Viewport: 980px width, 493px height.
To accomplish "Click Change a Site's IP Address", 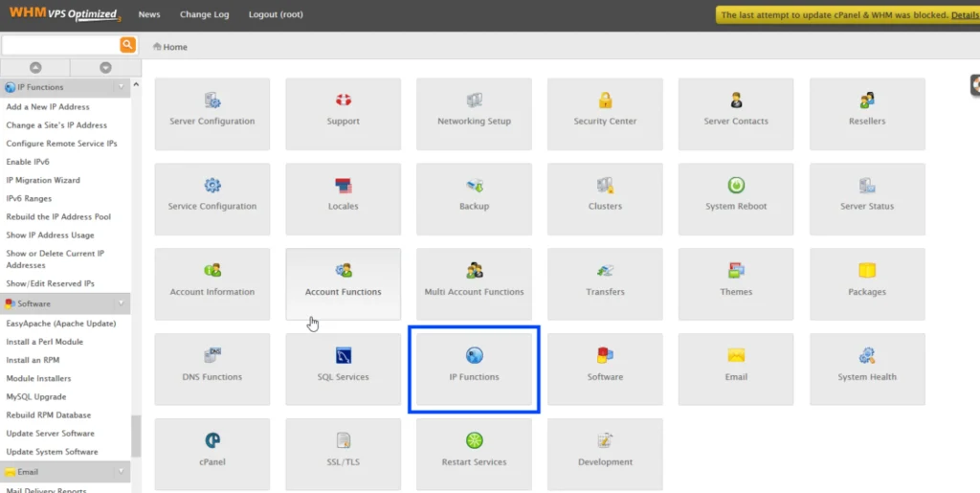I will 56,125.
